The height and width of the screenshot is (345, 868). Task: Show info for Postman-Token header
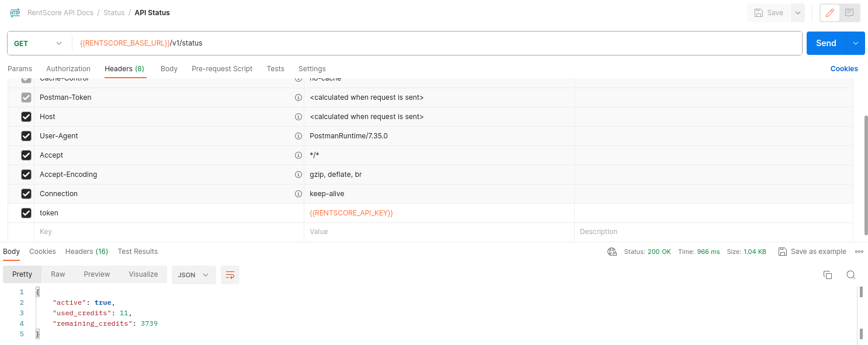click(298, 97)
